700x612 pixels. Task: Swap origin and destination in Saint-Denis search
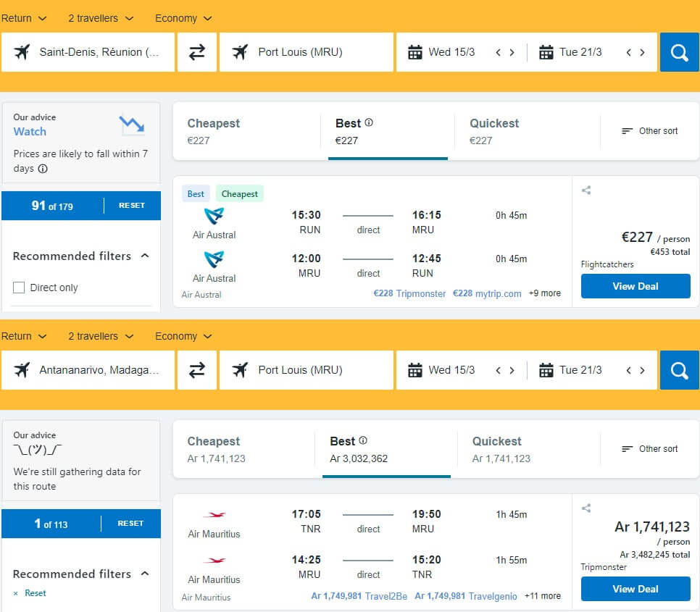(197, 52)
